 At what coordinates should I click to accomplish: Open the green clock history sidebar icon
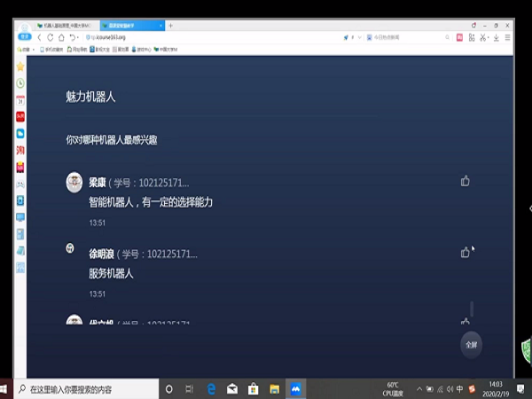(x=20, y=83)
